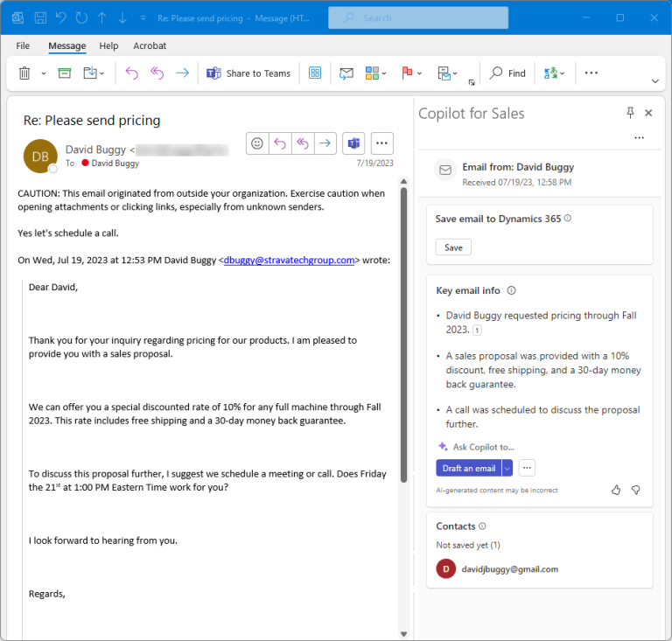
Task: Click ribbon Reply arrow icon
Action: pos(131,73)
